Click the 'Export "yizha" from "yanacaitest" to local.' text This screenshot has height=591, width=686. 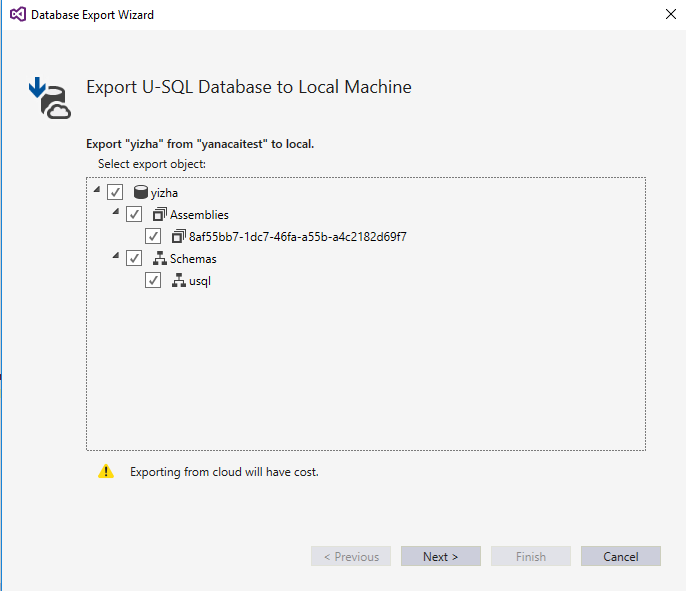click(200, 144)
